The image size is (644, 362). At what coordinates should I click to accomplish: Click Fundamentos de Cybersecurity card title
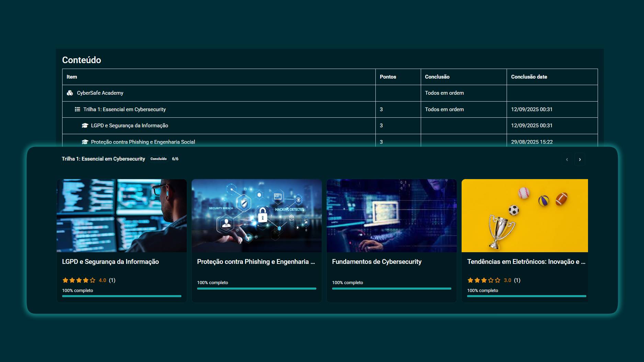point(377,262)
